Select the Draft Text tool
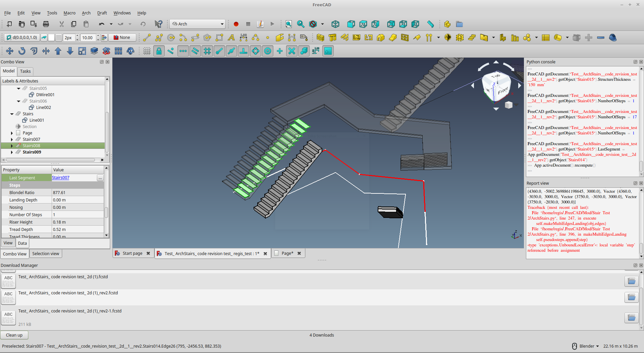This screenshot has height=353, width=644. pyautogui.click(x=231, y=38)
